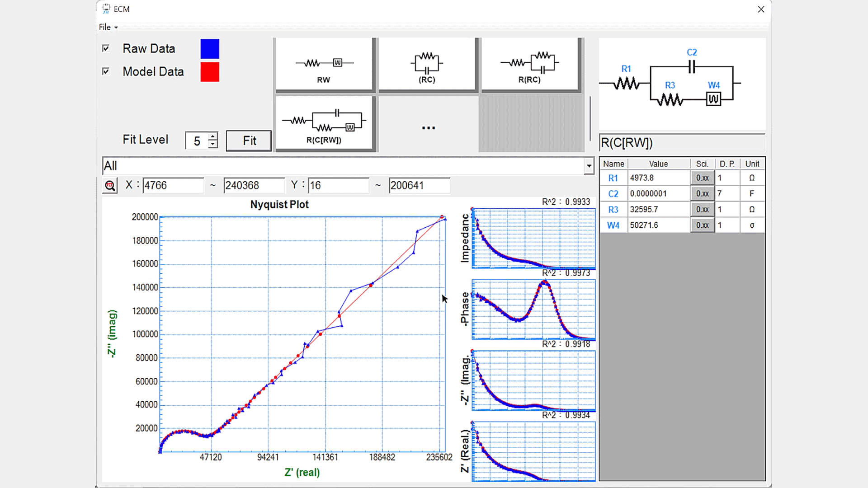Open the File menu
The height and width of the screenshot is (488, 868).
[x=108, y=27]
